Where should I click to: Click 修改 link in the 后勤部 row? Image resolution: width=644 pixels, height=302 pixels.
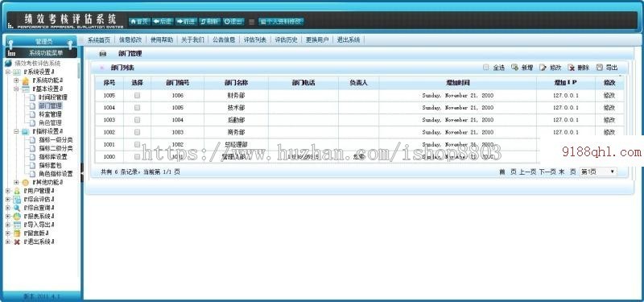click(609, 120)
